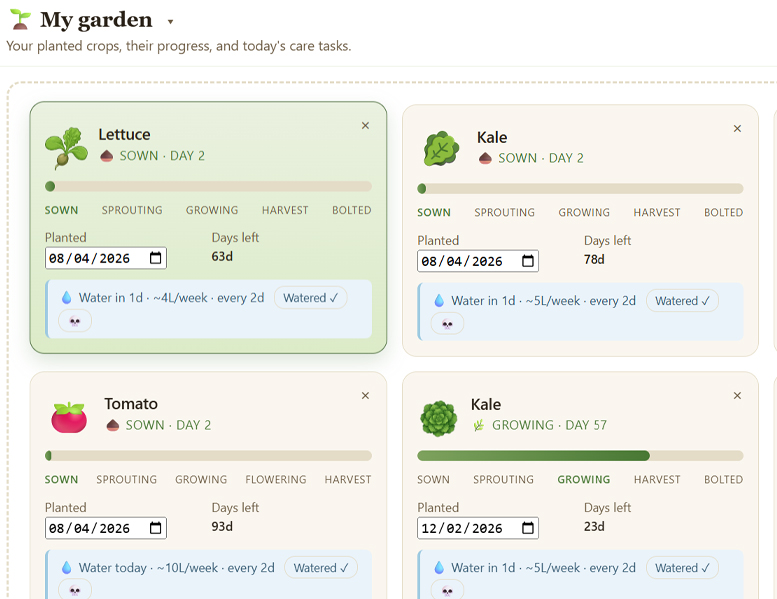
Task: Open the My garden dropdown arrow
Action: [x=170, y=22]
